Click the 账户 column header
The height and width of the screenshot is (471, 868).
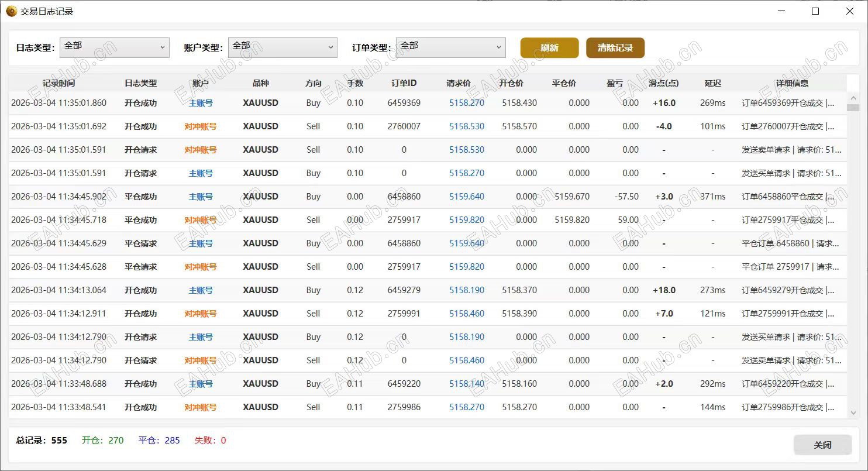tap(201, 83)
